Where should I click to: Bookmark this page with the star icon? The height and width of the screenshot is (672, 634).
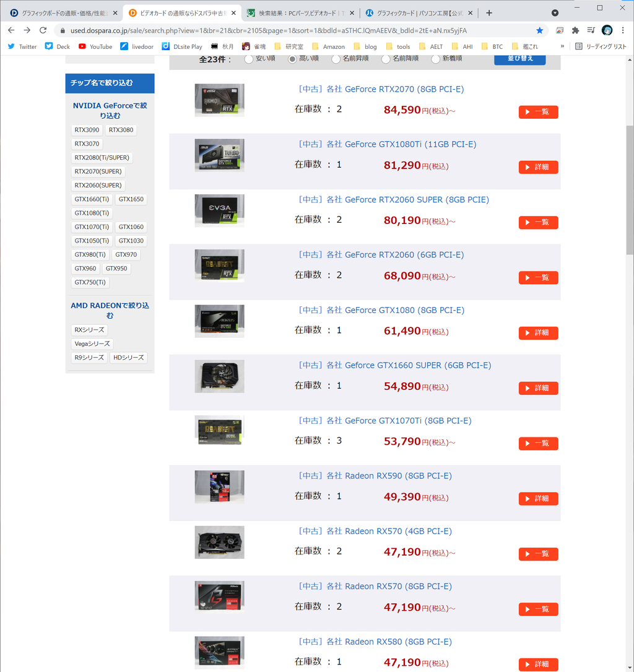[x=539, y=30]
